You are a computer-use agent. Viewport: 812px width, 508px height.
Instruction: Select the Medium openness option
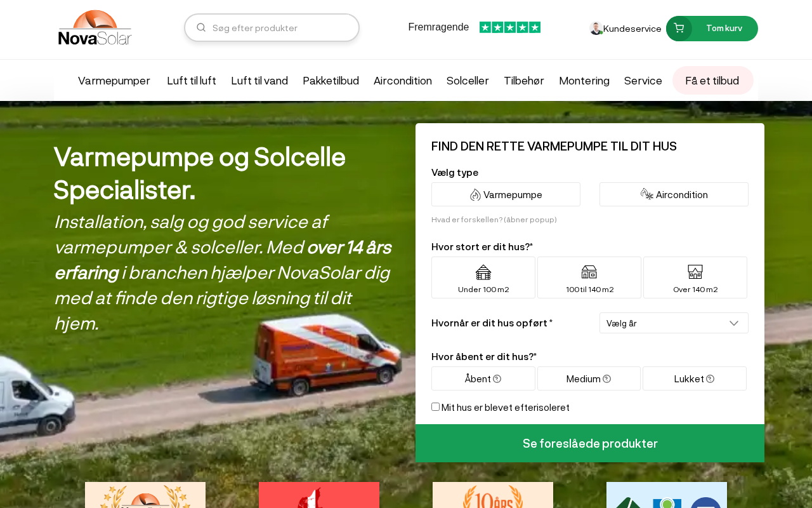click(x=589, y=378)
